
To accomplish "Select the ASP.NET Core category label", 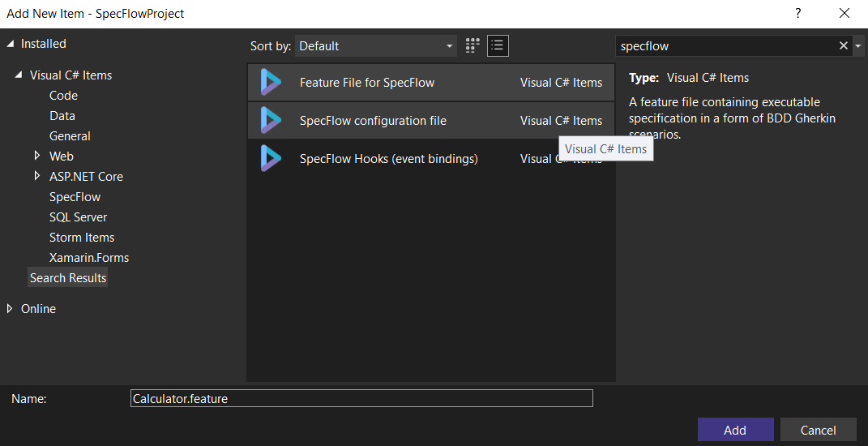I will pos(86,177).
